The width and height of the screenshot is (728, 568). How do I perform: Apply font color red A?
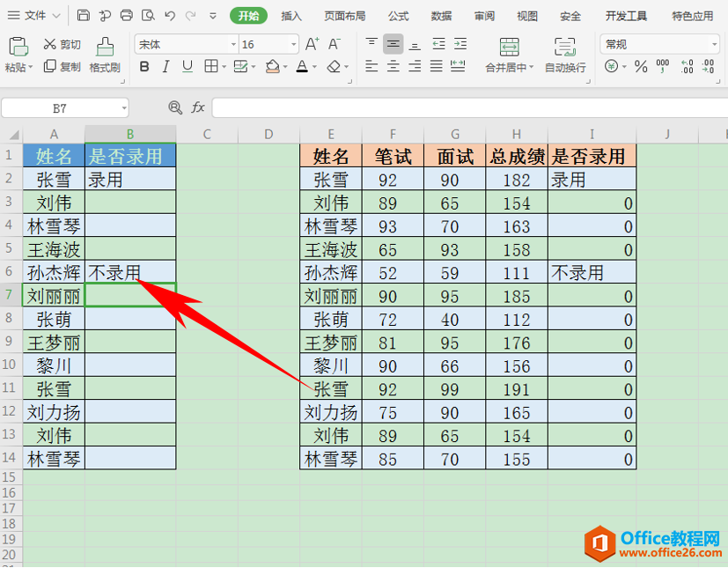302,66
